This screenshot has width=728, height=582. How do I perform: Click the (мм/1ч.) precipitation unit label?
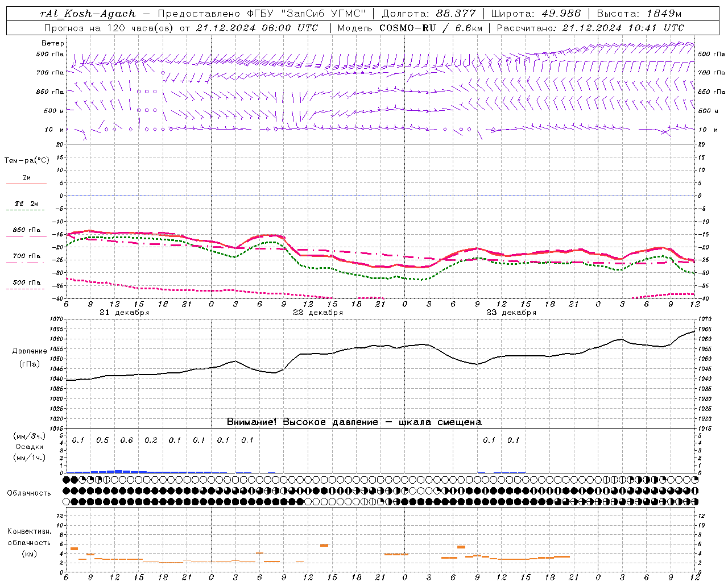point(30,458)
